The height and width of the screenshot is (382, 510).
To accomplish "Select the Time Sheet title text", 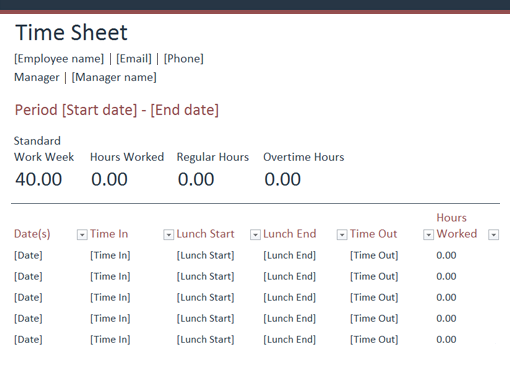I will (71, 33).
